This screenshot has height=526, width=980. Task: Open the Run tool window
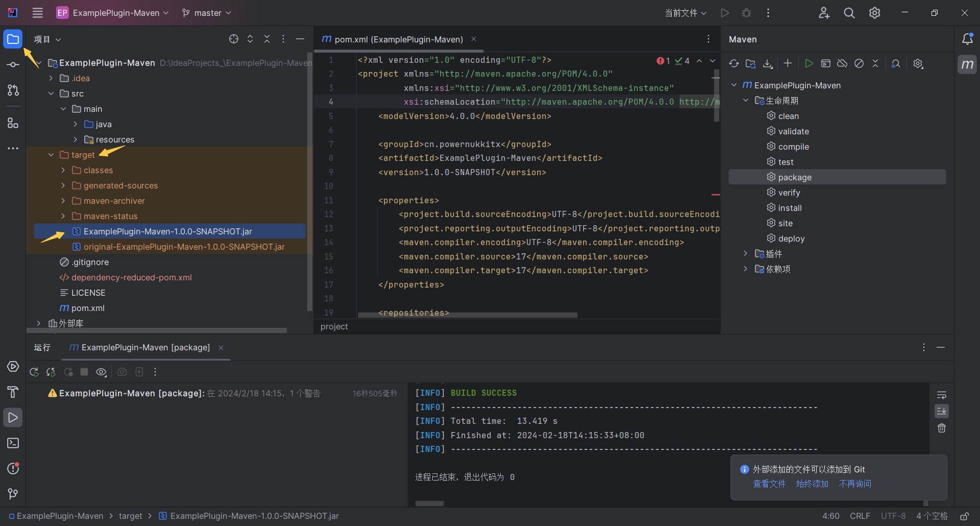(x=13, y=418)
